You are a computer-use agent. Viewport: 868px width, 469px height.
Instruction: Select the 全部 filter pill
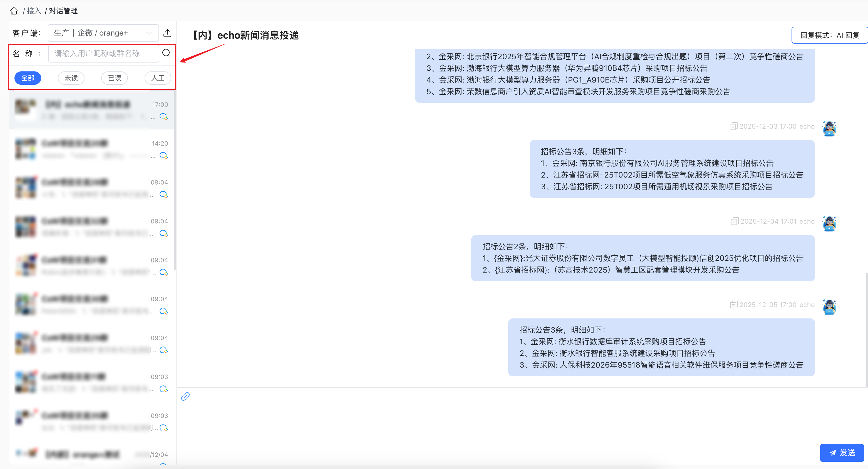pos(28,78)
